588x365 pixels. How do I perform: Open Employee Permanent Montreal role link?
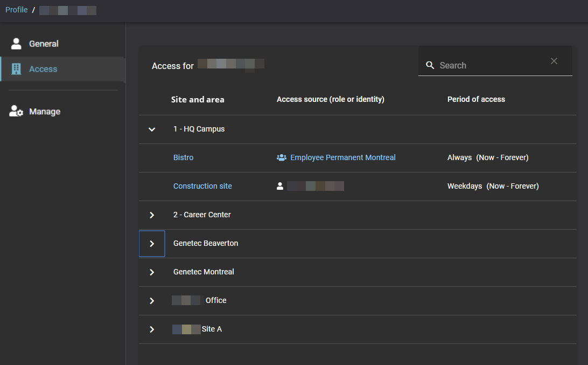(x=343, y=157)
